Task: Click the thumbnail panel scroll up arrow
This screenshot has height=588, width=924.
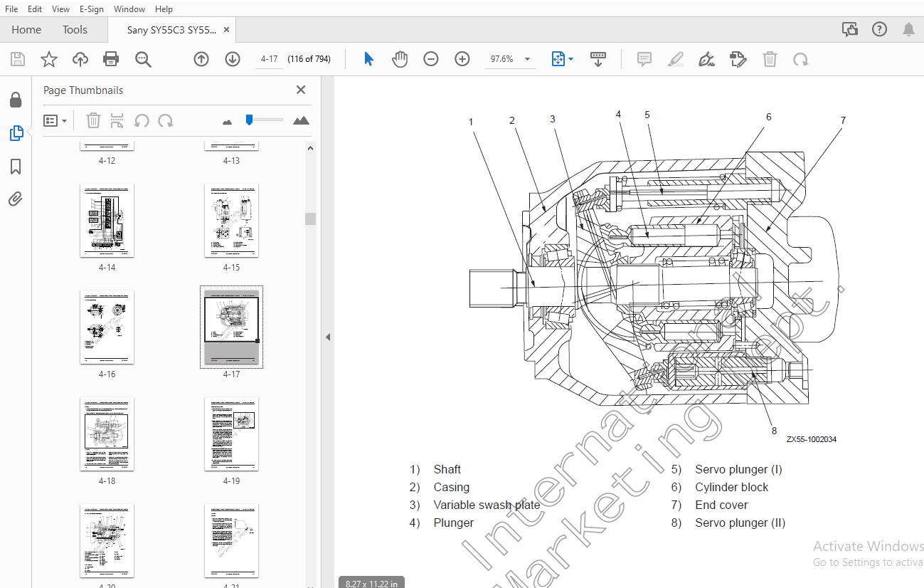Action: coord(310,148)
